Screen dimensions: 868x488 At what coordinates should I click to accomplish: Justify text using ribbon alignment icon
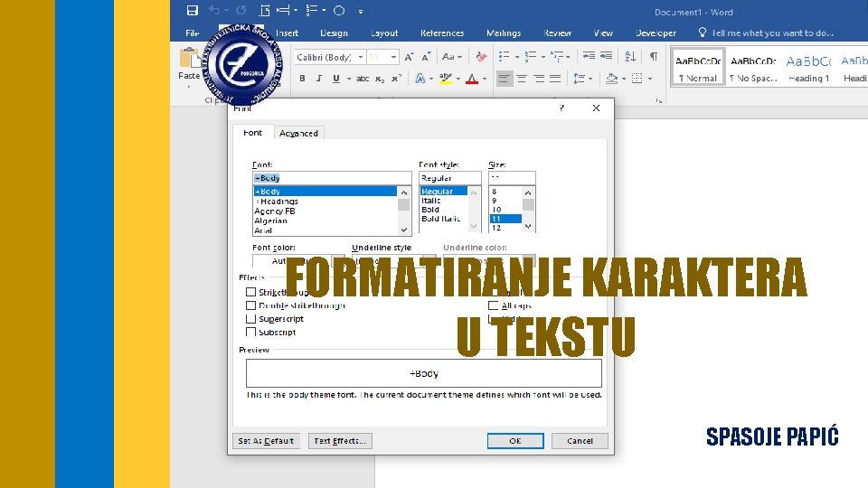(555, 79)
